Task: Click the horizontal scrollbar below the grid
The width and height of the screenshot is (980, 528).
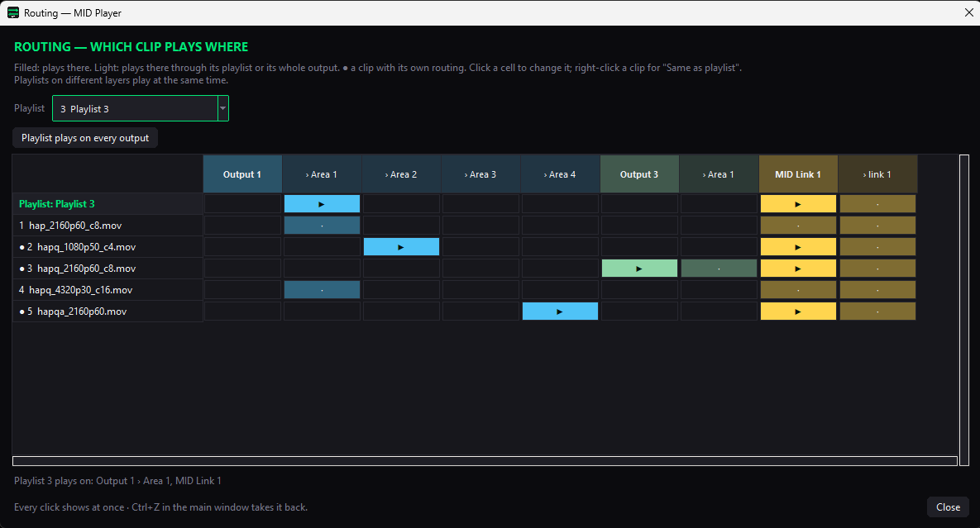Action: [485, 461]
